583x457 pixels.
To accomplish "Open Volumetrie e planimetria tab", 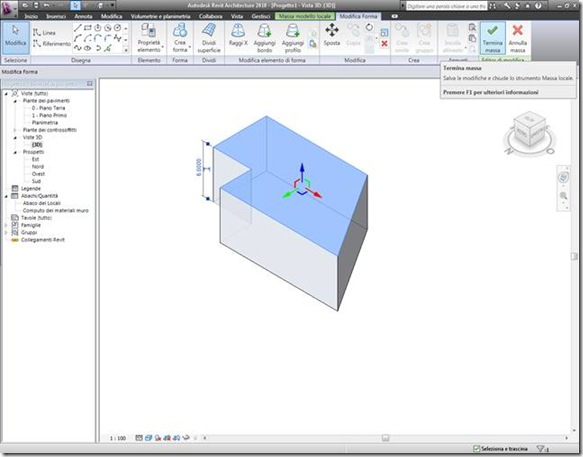I will point(160,16).
